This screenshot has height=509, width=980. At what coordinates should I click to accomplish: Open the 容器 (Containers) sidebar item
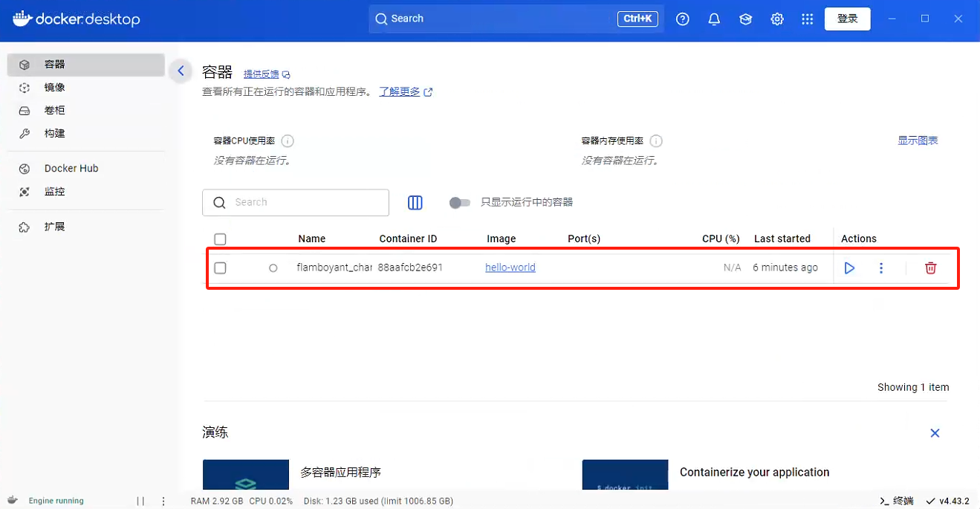click(85, 65)
